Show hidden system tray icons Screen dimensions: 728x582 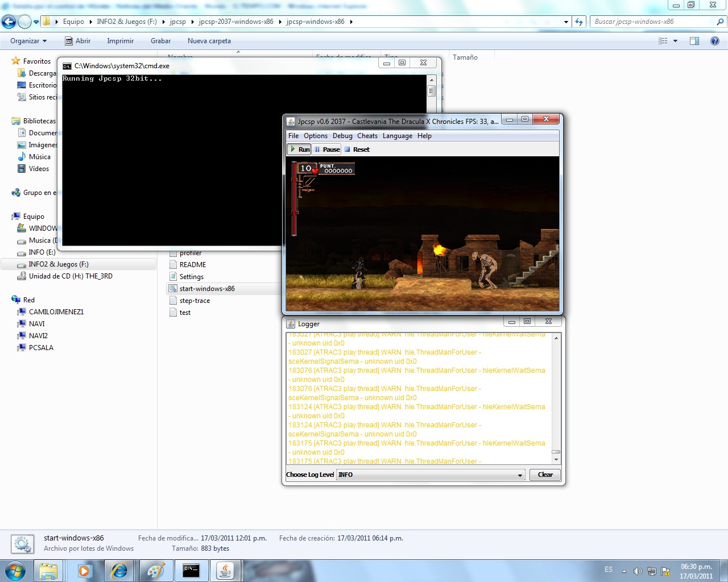(624, 571)
